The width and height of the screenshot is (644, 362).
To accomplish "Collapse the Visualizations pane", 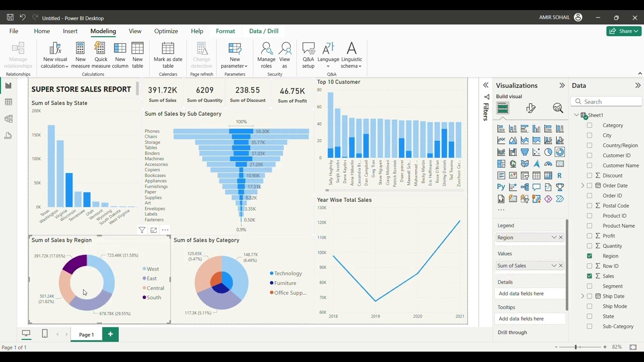I will tap(562, 85).
